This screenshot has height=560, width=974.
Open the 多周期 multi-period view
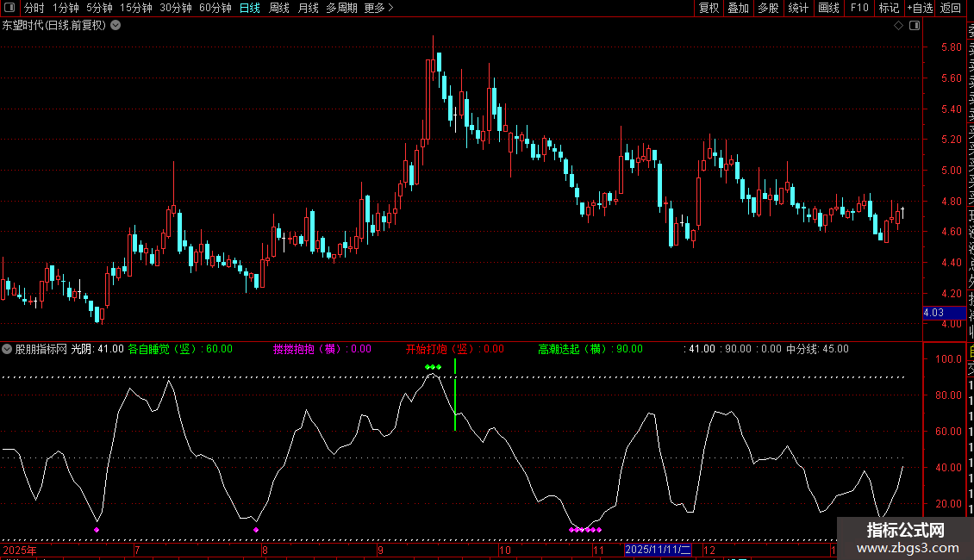(x=341, y=8)
